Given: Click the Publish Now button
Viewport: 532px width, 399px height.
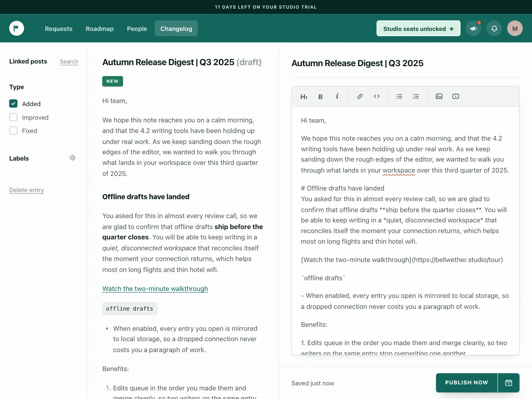Looking at the screenshot, I should (x=466, y=383).
